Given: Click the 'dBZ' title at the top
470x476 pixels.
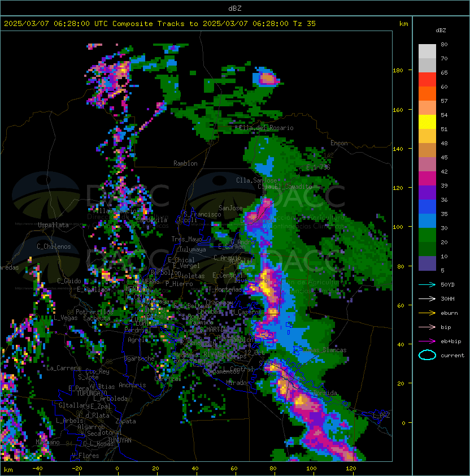Looking at the screenshot, I should point(235,8).
